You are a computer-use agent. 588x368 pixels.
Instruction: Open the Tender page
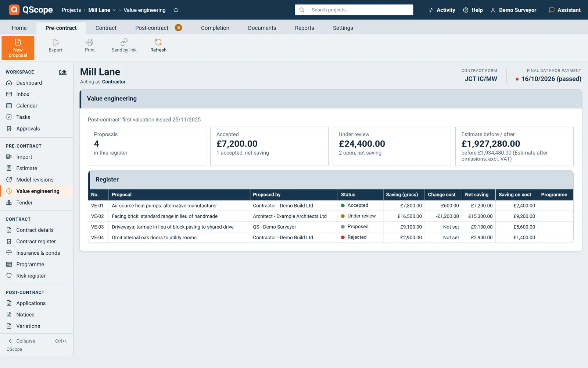(x=36, y=202)
